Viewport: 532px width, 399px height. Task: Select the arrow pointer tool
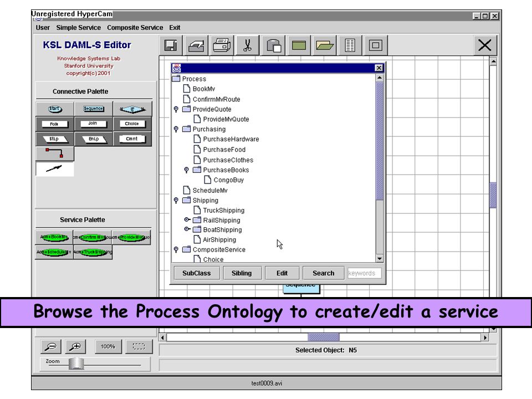pyautogui.click(x=55, y=168)
